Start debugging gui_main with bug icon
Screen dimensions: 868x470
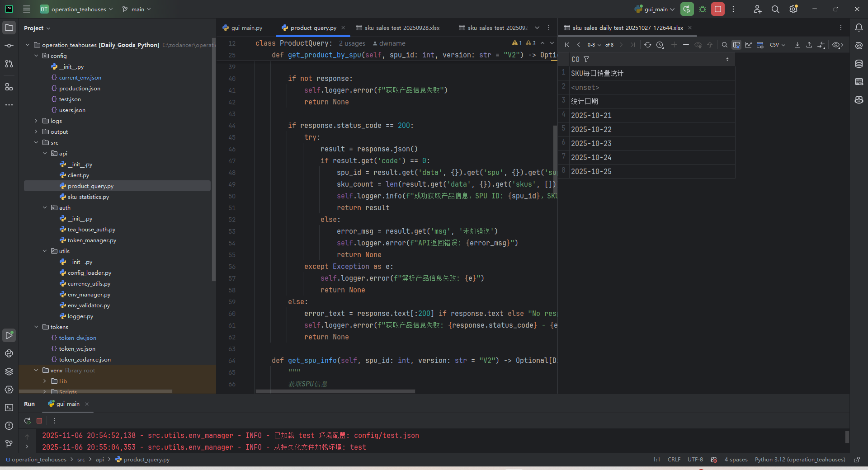[703, 9]
